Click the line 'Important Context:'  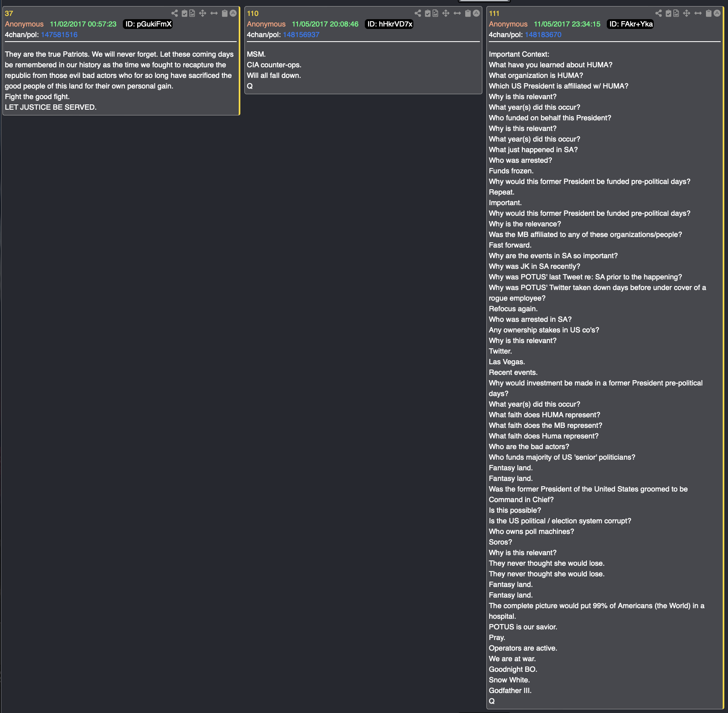tap(519, 54)
